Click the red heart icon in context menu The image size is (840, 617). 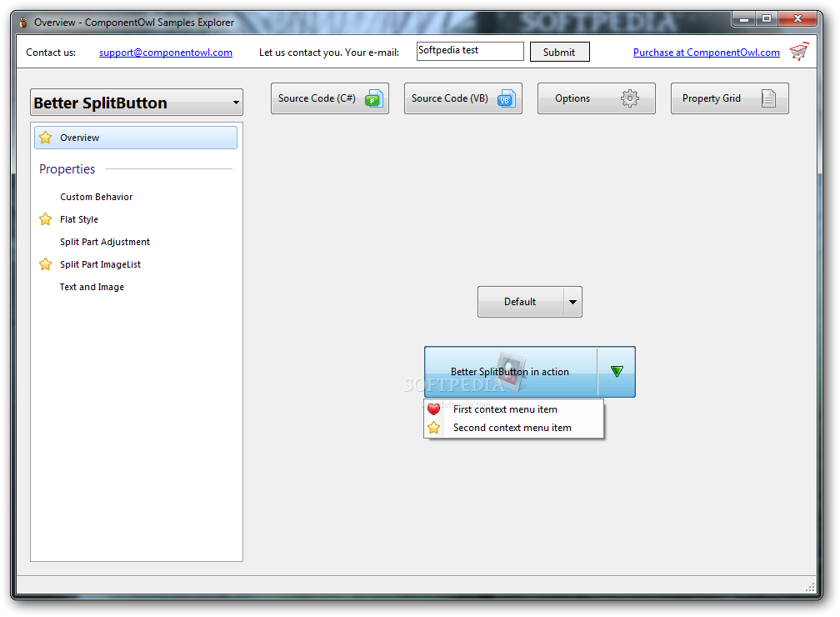pos(434,409)
